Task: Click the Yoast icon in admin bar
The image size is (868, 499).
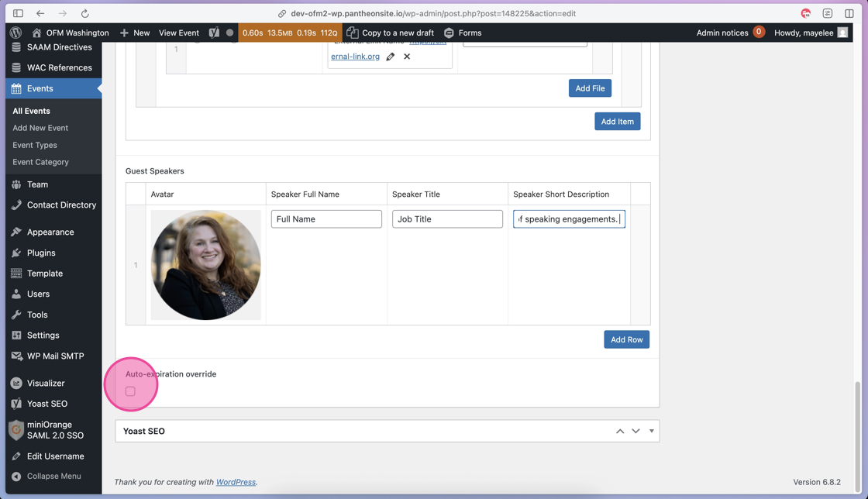Action: [x=214, y=33]
